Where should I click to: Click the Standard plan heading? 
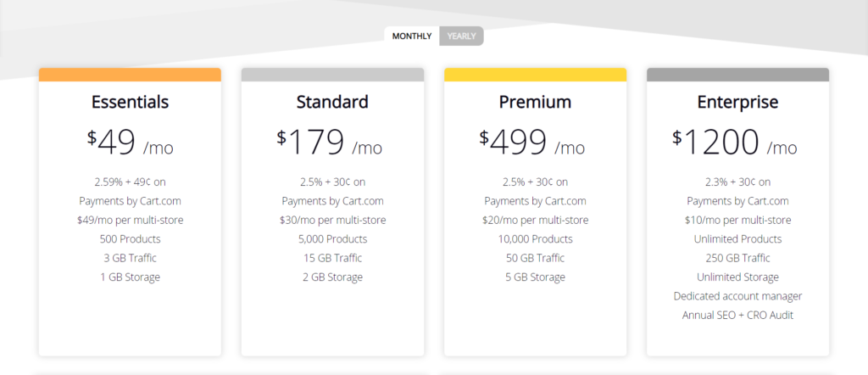pyautogui.click(x=332, y=102)
